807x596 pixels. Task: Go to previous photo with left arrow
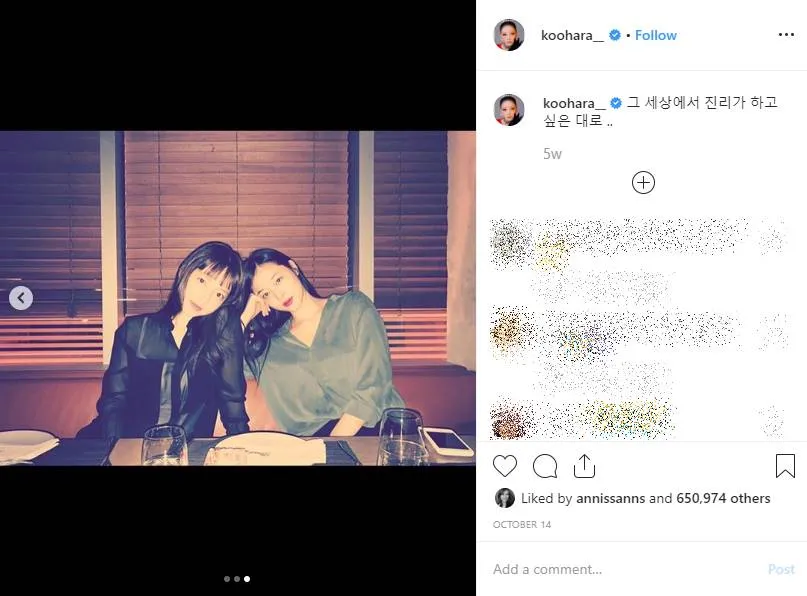[21, 297]
